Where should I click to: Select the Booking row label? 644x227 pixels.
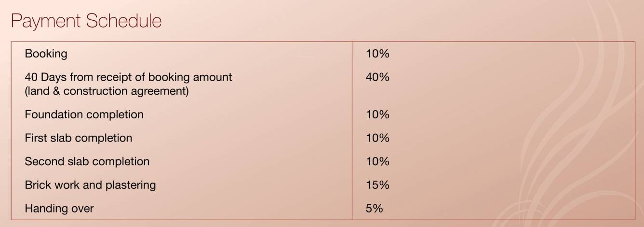pos(46,54)
